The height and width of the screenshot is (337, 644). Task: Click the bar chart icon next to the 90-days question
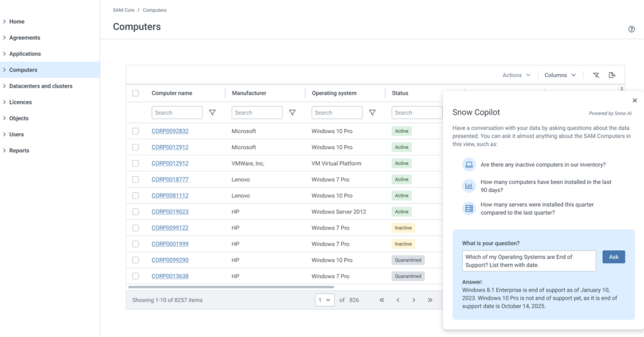[x=469, y=185]
